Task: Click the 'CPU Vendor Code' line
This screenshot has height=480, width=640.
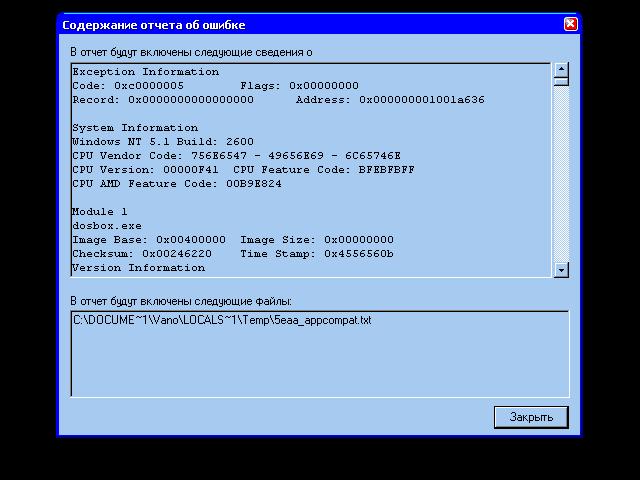Action: [x=236, y=156]
